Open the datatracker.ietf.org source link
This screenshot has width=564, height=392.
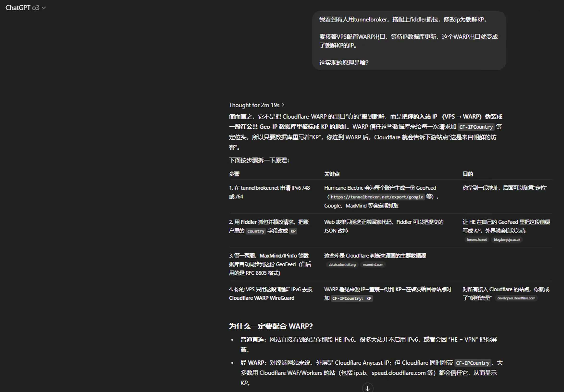coord(342,265)
